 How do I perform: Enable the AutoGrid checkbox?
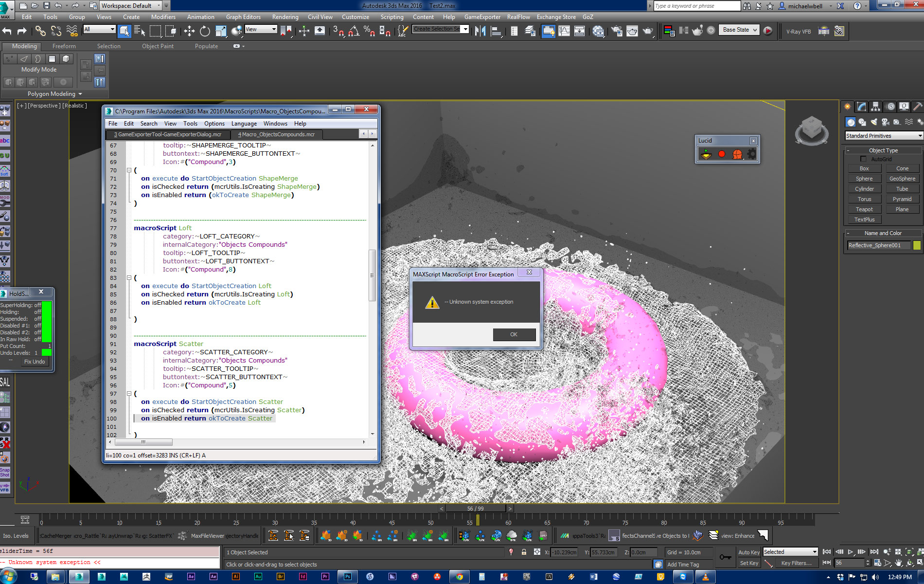click(x=863, y=159)
